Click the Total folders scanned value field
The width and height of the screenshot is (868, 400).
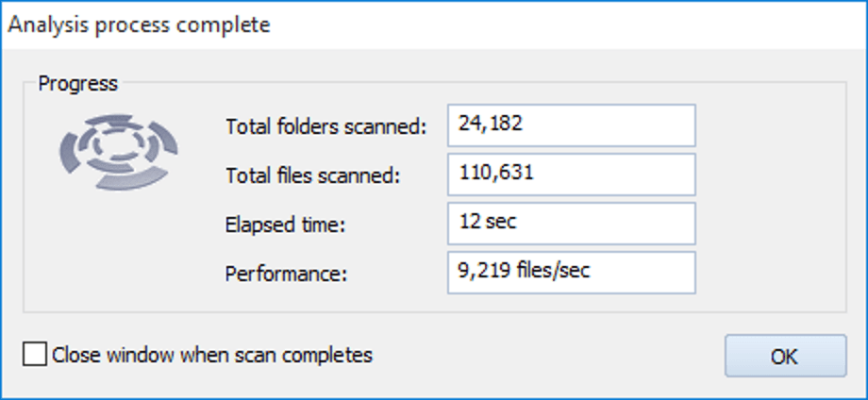[572, 125]
